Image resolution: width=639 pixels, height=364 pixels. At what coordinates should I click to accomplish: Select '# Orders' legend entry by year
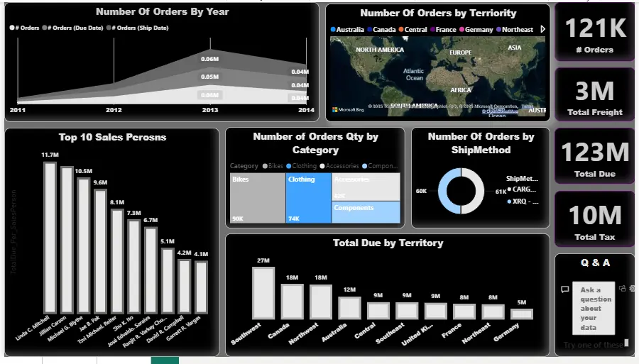pyautogui.click(x=24, y=28)
